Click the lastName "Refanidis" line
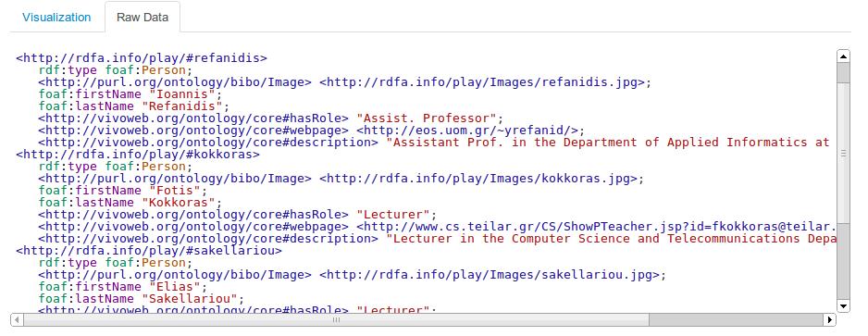This screenshot has height=336, width=868. click(134, 106)
